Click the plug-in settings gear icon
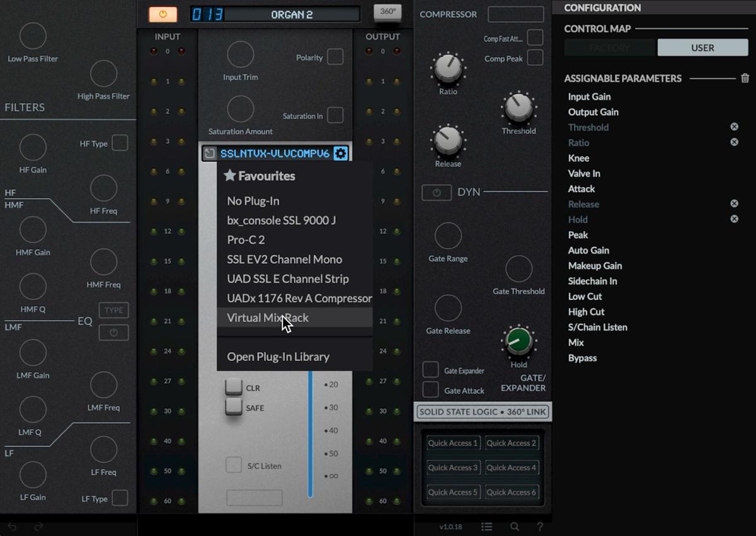The width and height of the screenshot is (756, 536). (x=340, y=152)
